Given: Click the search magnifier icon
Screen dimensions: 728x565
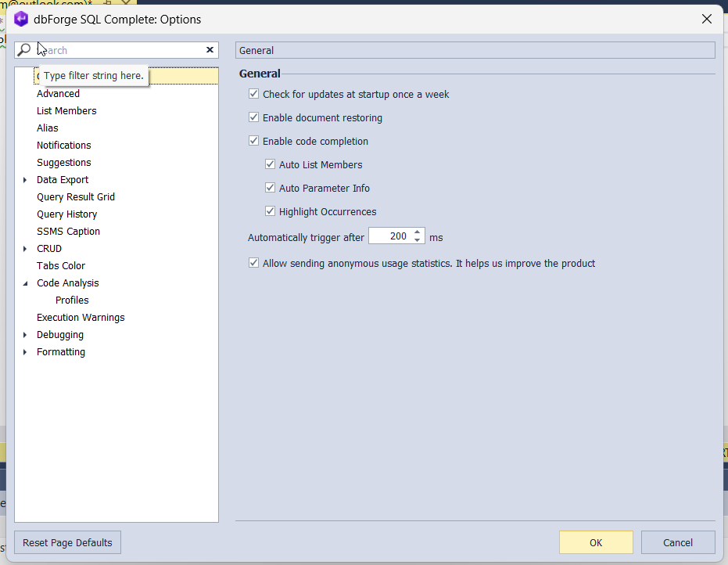Looking at the screenshot, I should [23, 50].
